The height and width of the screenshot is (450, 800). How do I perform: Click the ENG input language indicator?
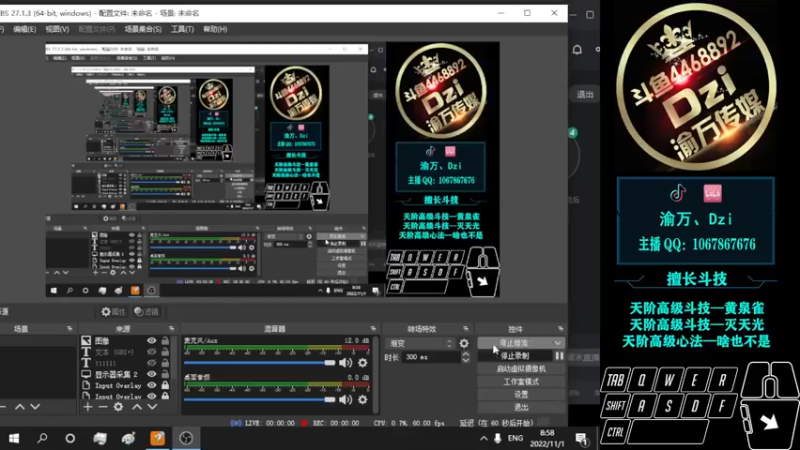515,438
